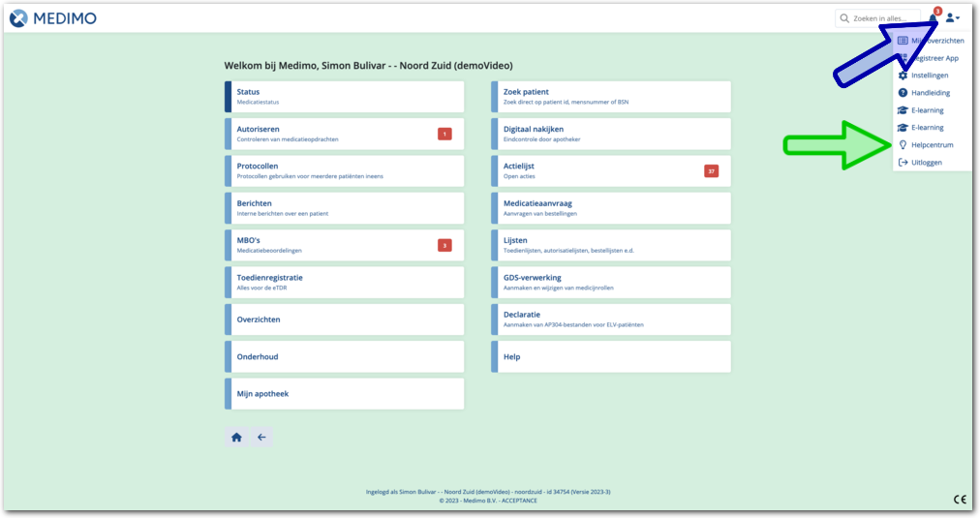Screen dimensions: 980x518
Task: Select the Mijn apotheek tile
Action: (x=344, y=394)
